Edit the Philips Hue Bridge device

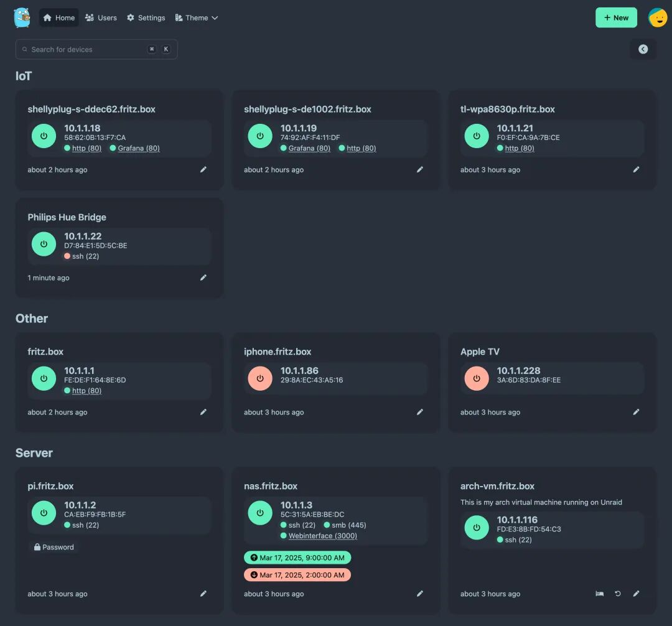coord(203,278)
